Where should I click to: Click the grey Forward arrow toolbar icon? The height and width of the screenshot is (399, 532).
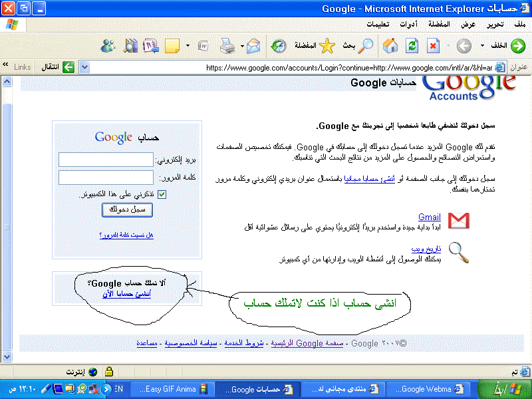point(464,46)
